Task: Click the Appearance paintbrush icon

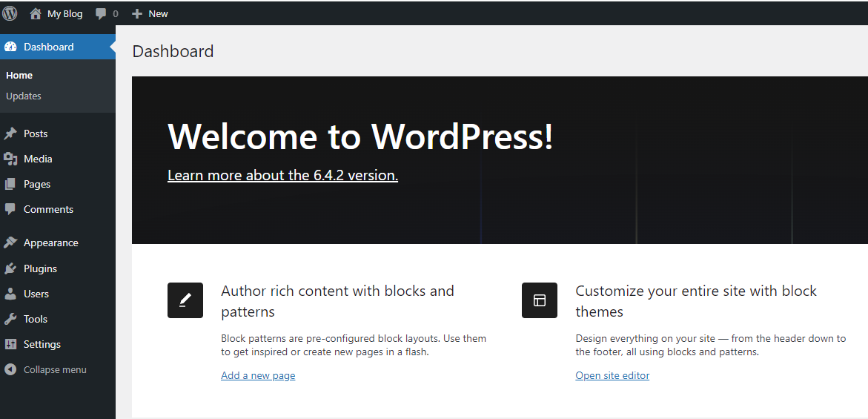Action: (x=10, y=243)
